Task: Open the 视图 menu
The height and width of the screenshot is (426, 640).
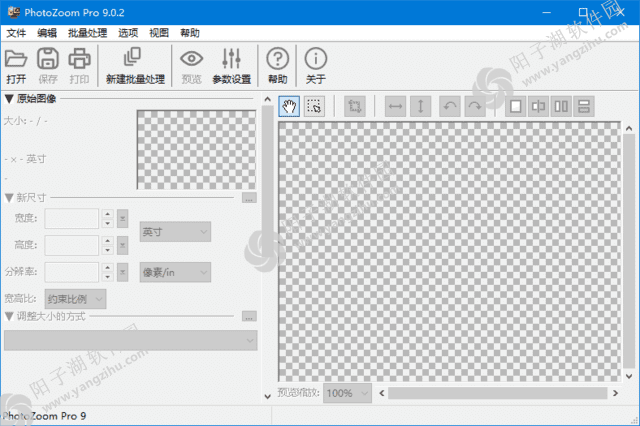Action: [159, 33]
